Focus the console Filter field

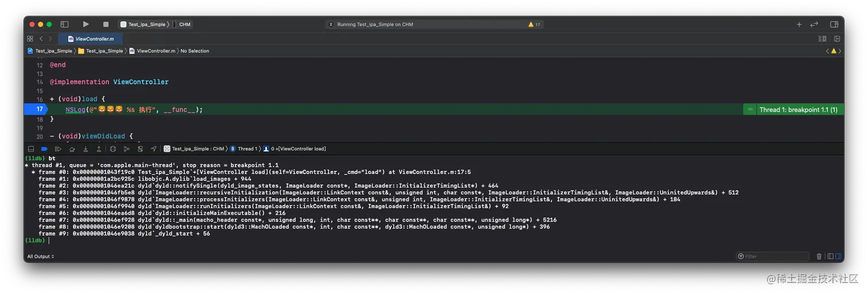point(773,257)
